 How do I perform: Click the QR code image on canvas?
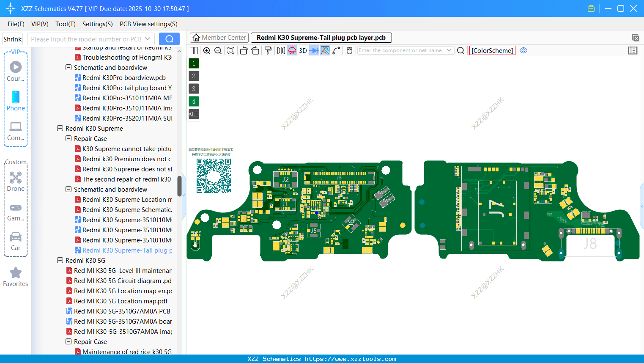pos(214,176)
